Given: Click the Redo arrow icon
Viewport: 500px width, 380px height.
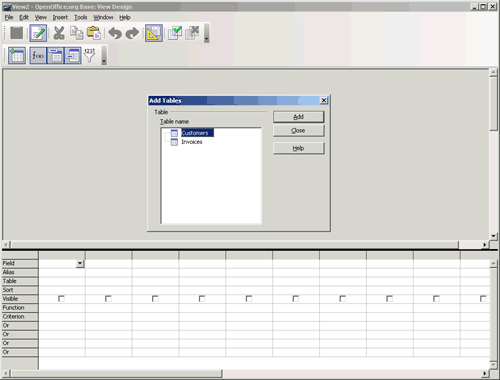Looking at the screenshot, I should click(x=132, y=33).
